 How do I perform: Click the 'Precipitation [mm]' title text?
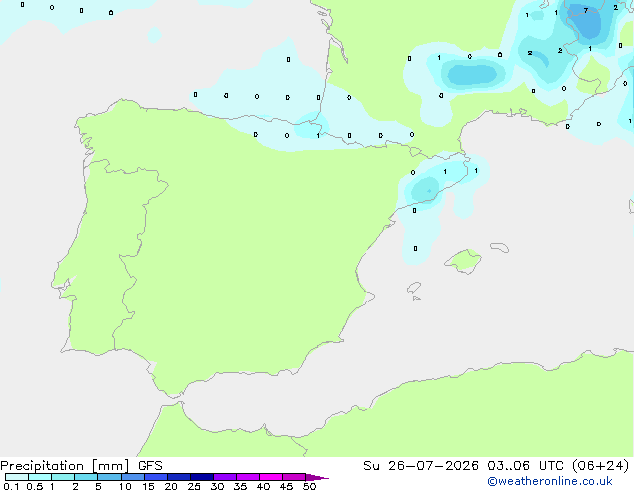65,466
